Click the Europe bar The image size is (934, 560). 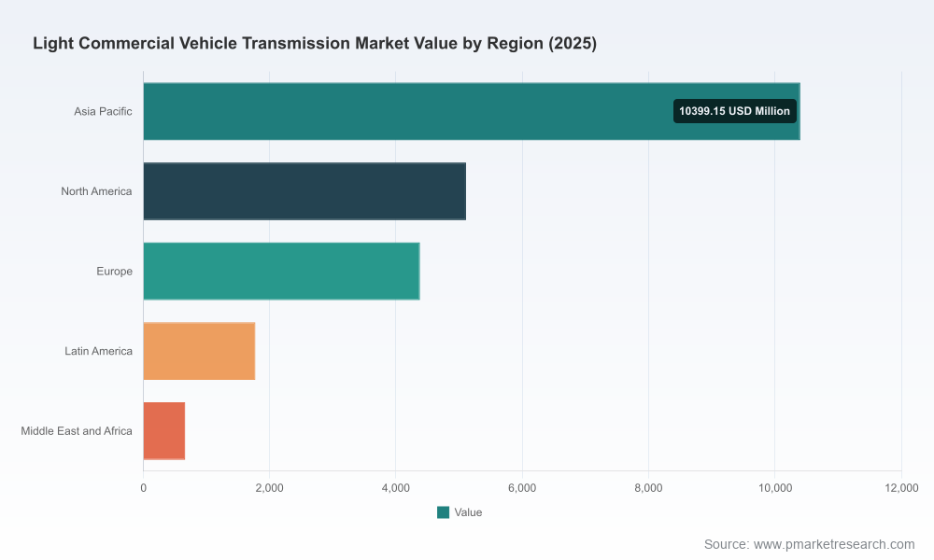[x=281, y=271]
